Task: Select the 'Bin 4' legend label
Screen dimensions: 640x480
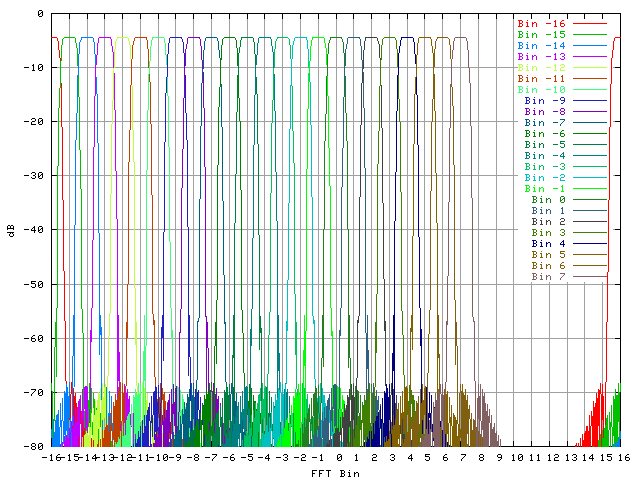Action: point(548,243)
